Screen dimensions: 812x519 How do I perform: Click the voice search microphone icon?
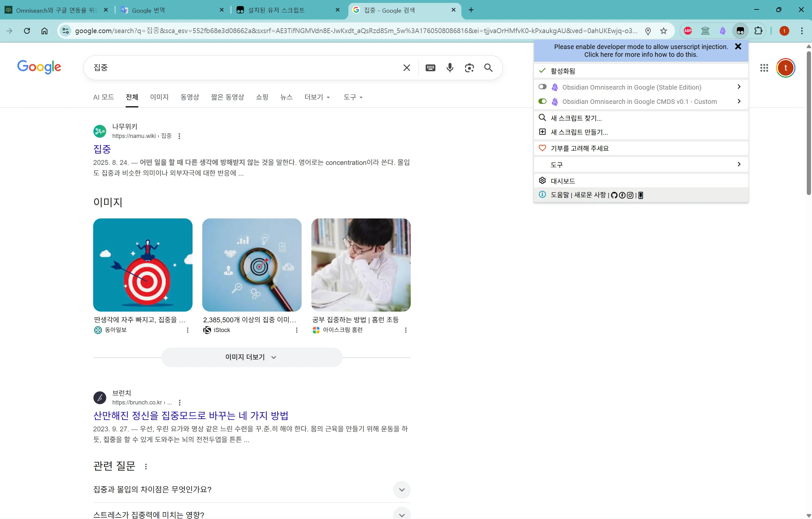point(449,68)
